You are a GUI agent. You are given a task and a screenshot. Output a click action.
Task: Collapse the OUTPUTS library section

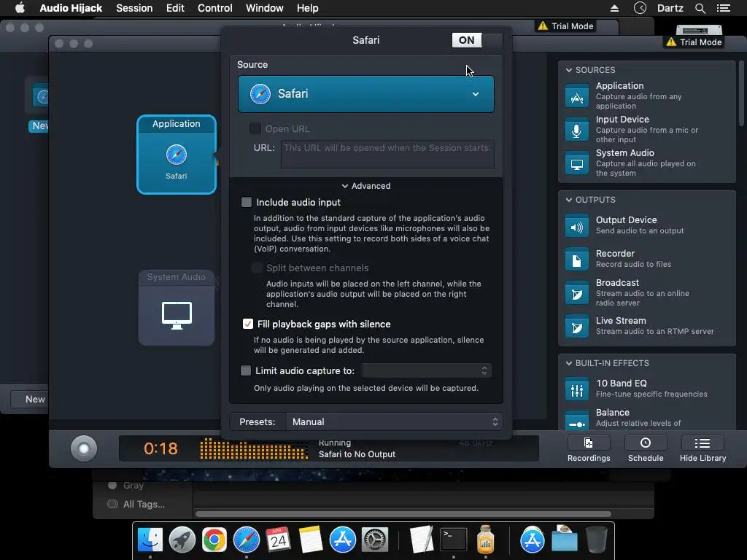[x=569, y=200]
